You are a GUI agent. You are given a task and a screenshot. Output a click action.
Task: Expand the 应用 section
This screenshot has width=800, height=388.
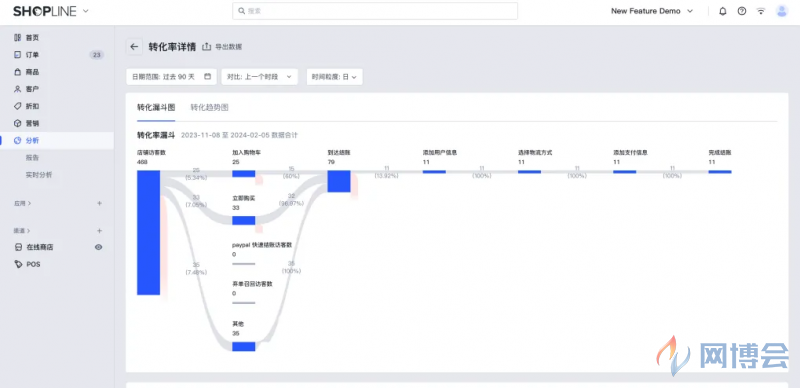click(x=22, y=203)
